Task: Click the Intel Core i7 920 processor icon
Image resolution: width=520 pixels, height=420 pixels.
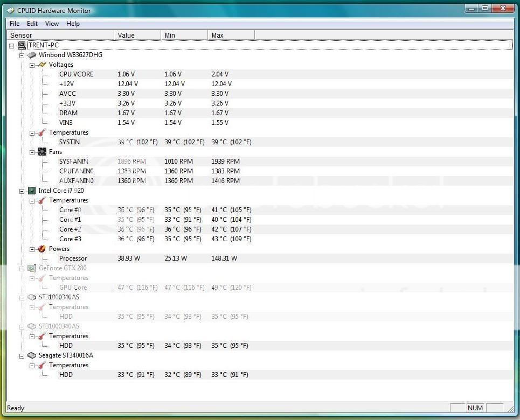Action: click(x=32, y=191)
